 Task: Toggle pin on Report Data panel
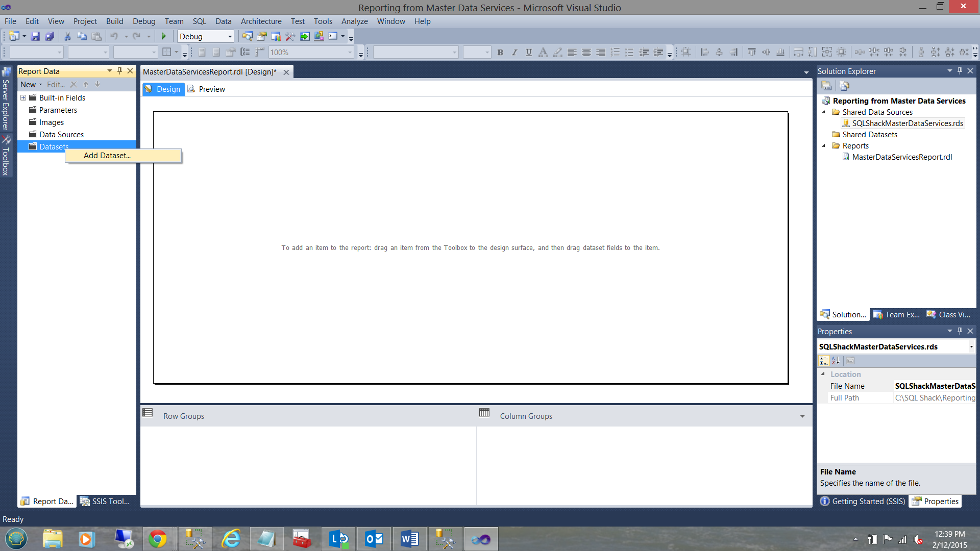click(x=120, y=71)
